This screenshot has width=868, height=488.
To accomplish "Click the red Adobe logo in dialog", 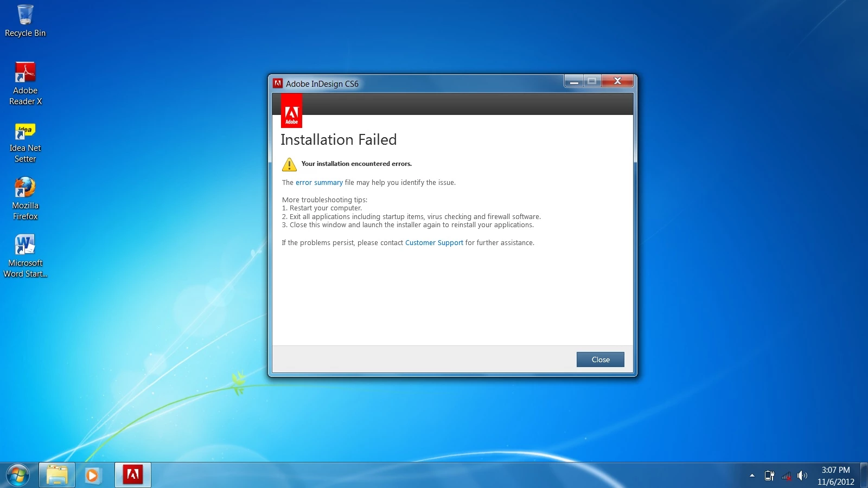I will pos(291,111).
